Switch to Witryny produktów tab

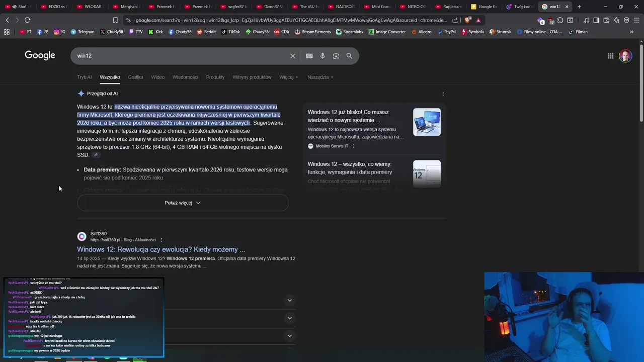pos(252,77)
